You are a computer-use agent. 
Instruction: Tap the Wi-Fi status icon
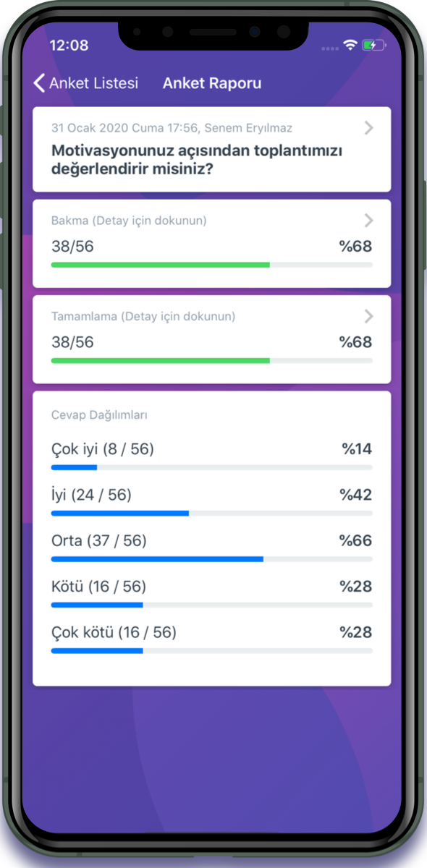(350, 45)
